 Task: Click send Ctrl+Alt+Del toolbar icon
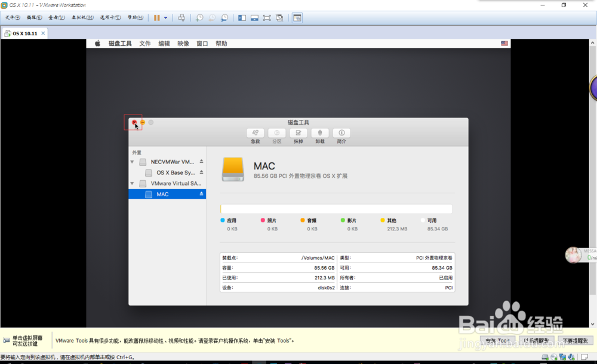pyautogui.click(x=181, y=18)
